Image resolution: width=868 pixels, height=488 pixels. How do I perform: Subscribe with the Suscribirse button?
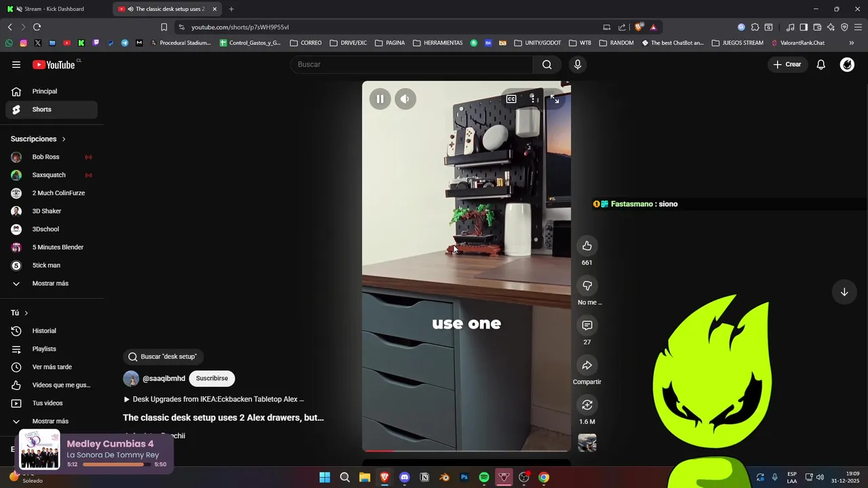pyautogui.click(x=212, y=379)
